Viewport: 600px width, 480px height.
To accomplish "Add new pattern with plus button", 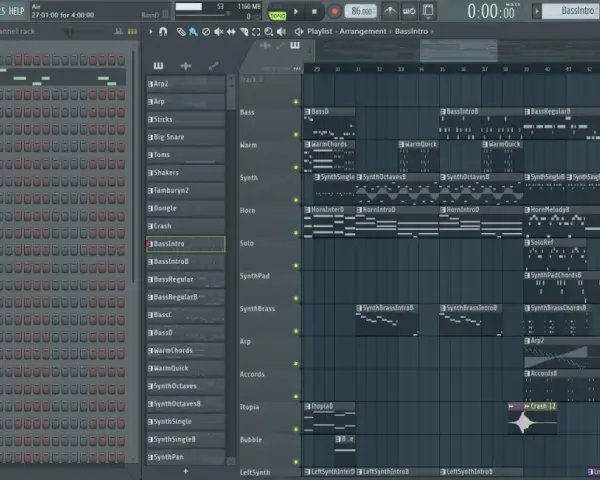I will 186,472.
